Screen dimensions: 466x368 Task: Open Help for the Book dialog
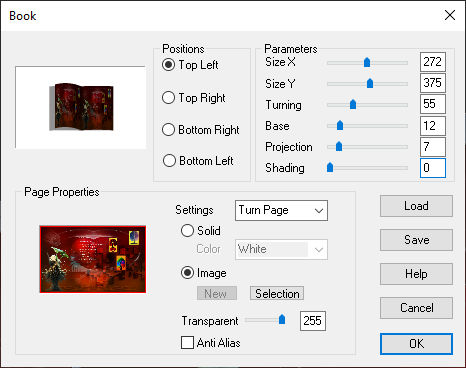[416, 274]
